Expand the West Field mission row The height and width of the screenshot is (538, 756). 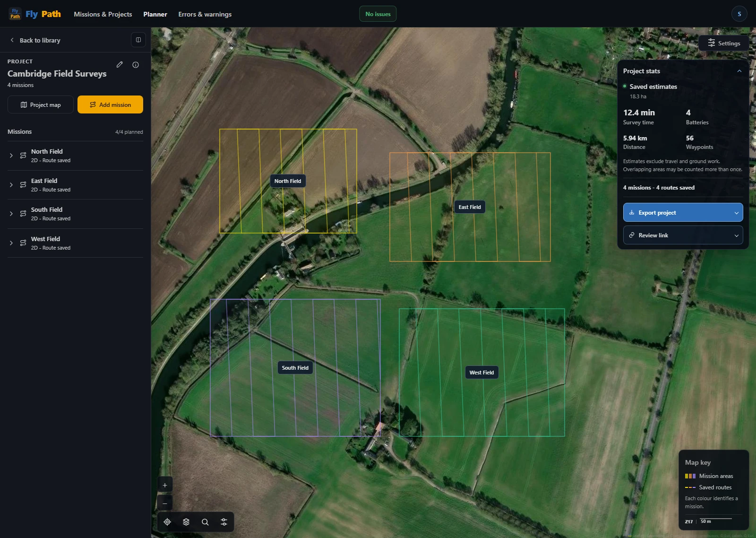(11, 243)
